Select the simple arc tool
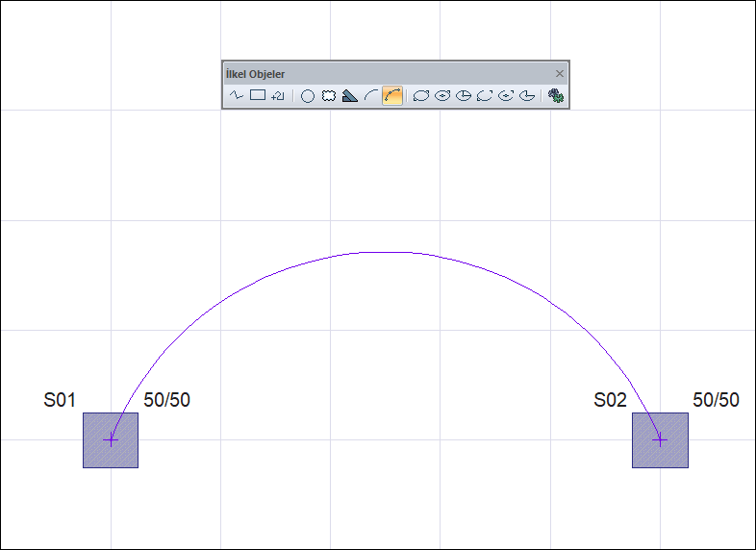 [370, 95]
